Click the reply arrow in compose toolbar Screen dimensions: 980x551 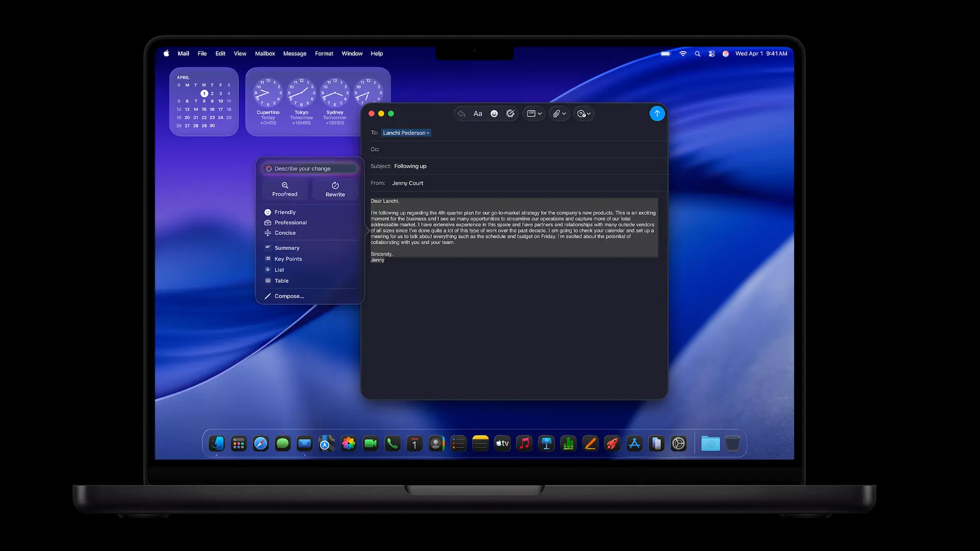click(x=461, y=114)
